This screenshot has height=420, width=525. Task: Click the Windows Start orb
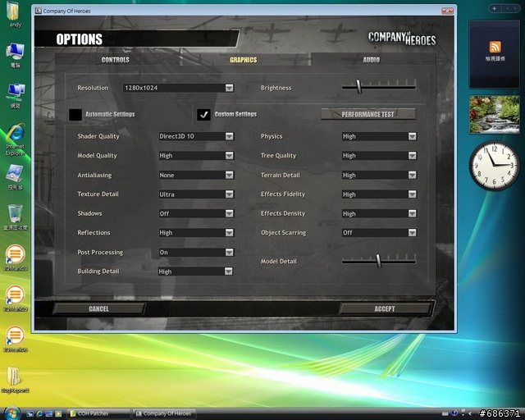pos(12,413)
